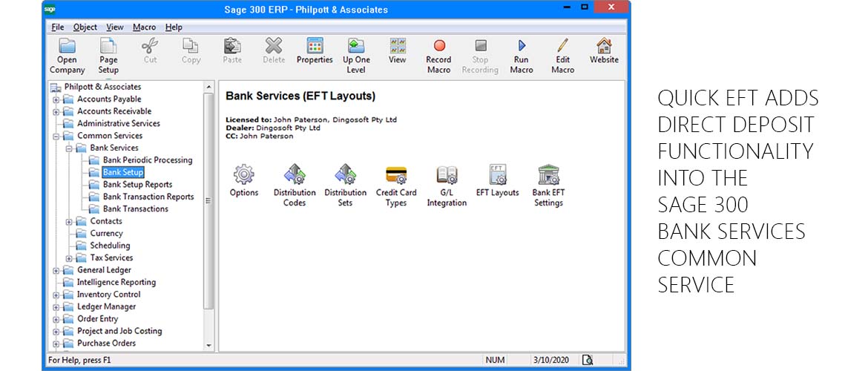Select the Currency folder
The image size is (868, 371).
coord(106,233)
